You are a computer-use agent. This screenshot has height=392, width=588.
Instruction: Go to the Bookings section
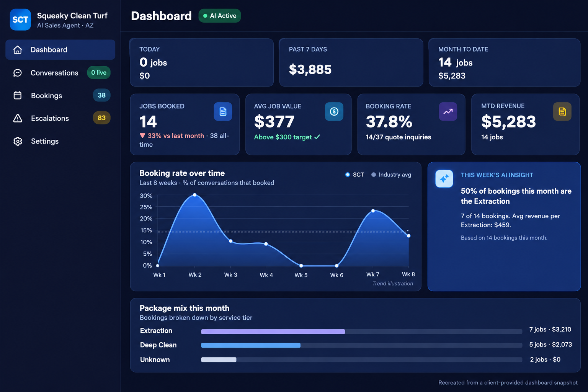(x=60, y=95)
